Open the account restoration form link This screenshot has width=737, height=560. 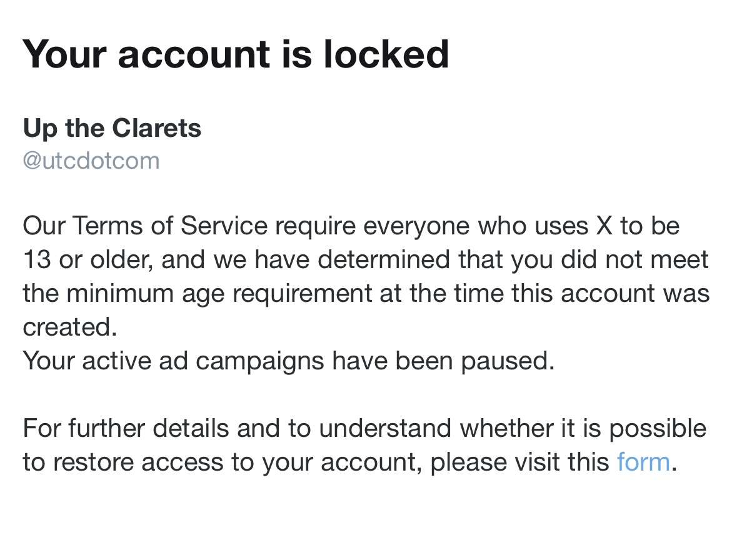pos(643,462)
